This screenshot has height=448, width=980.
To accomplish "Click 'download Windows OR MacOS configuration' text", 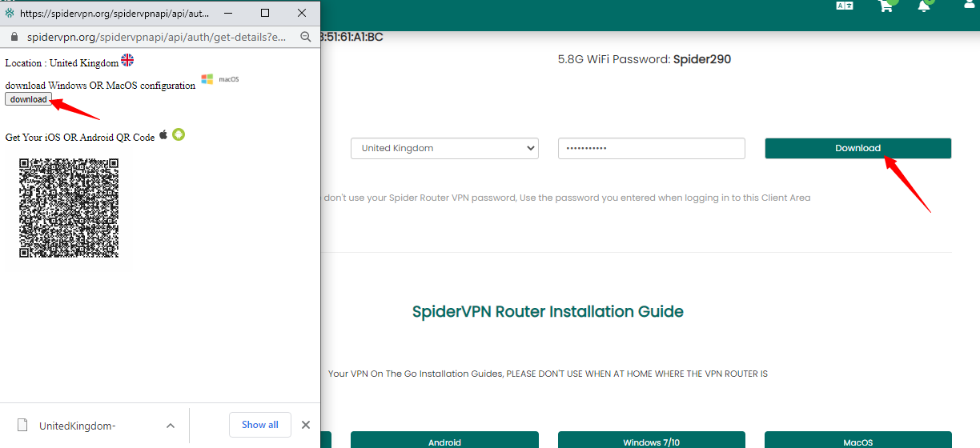I will [x=100, y=85].
